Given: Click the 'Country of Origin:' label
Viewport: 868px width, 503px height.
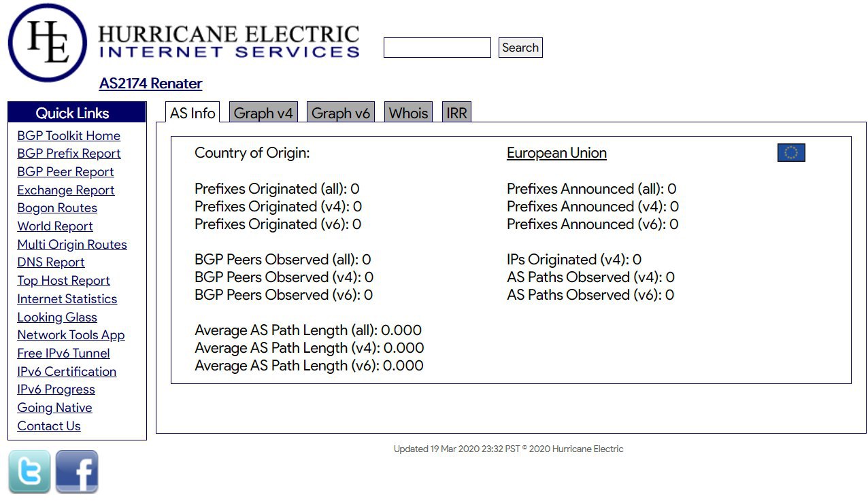Looking at the screenshot, I should pyautogui.click(x=252, y=153).
